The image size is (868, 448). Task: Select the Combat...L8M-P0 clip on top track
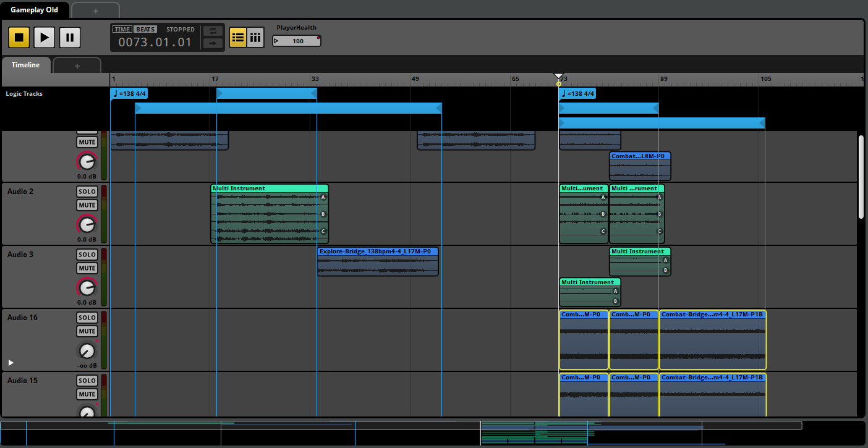click(x=640, y=166)
